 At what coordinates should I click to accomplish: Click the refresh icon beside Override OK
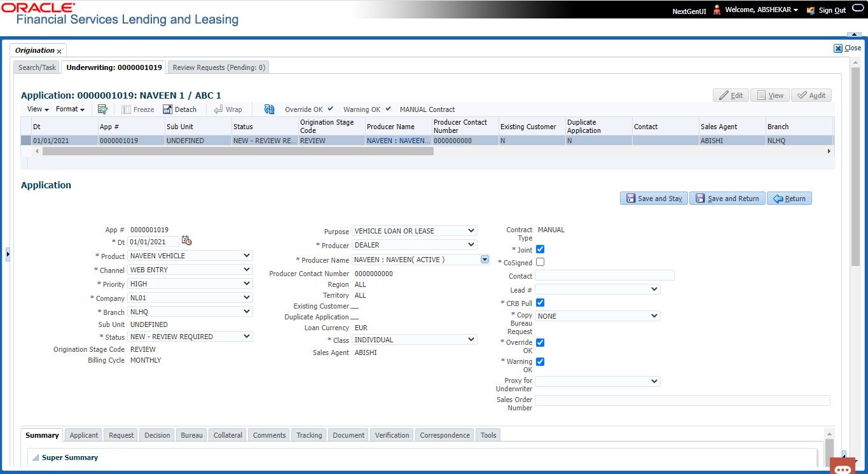pyautogui.click(x=269, y=109)
